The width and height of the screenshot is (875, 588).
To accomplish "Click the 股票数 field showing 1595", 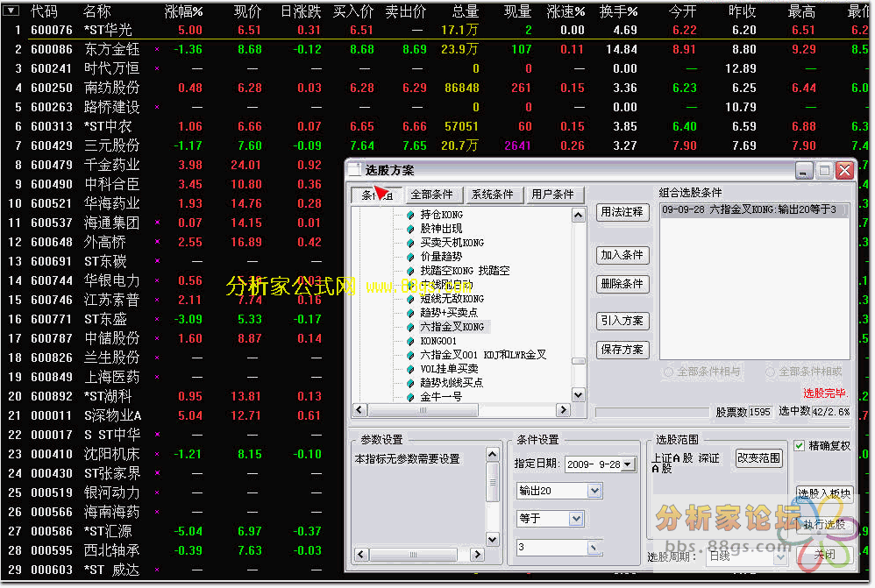I will pyautogui.click(x=759, y=412).
